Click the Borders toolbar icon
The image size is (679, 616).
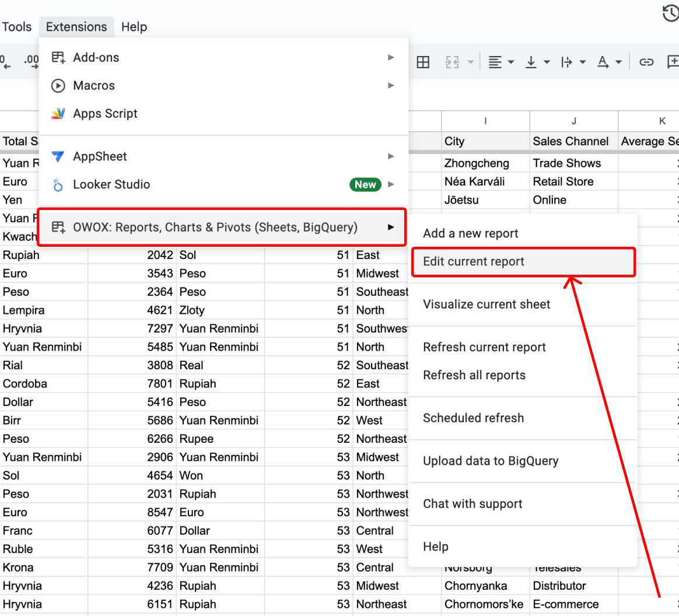(x=423, y=62)
